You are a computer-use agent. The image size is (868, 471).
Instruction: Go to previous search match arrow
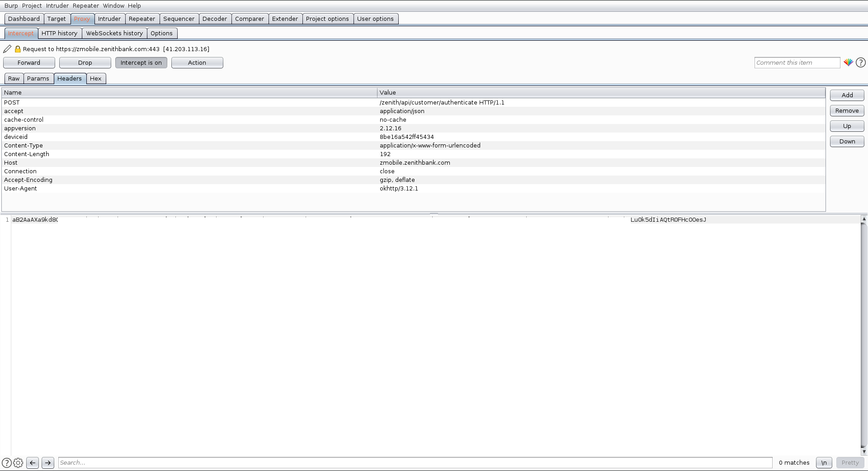(33, 462)
